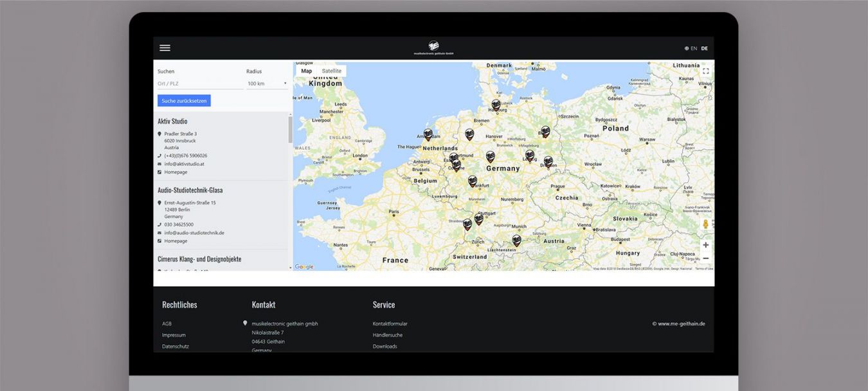Open the Händlersuche footer link

[x=388, y=335]
